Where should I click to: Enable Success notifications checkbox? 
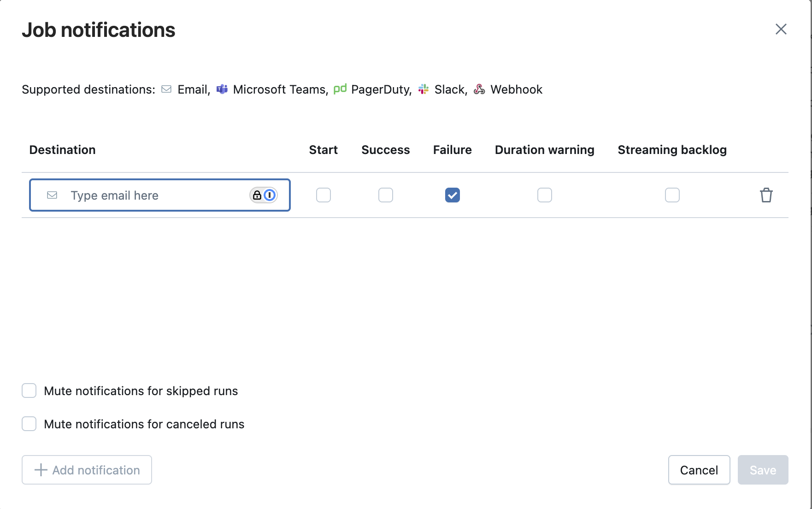[385, 195]
